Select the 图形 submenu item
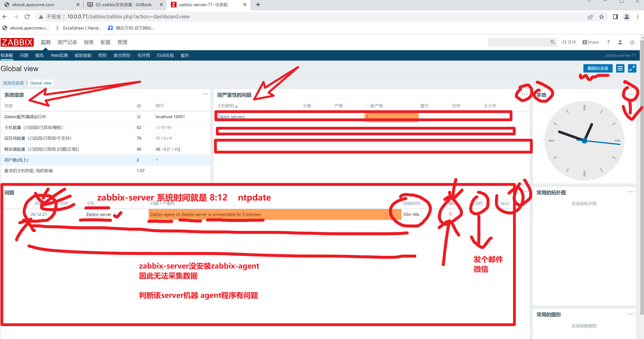Viewport: 644px width, 339px height. (103, 55)
